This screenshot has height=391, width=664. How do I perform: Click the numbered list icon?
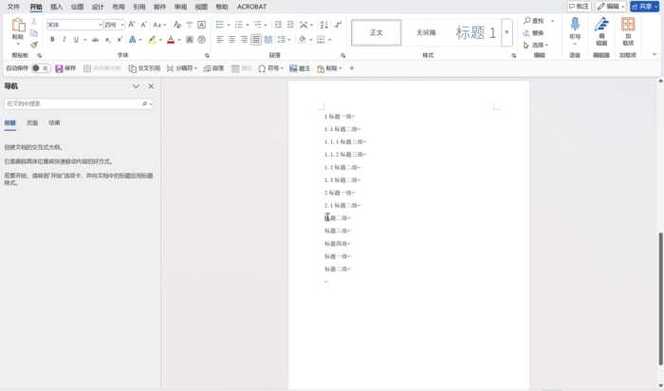point(239,25)
